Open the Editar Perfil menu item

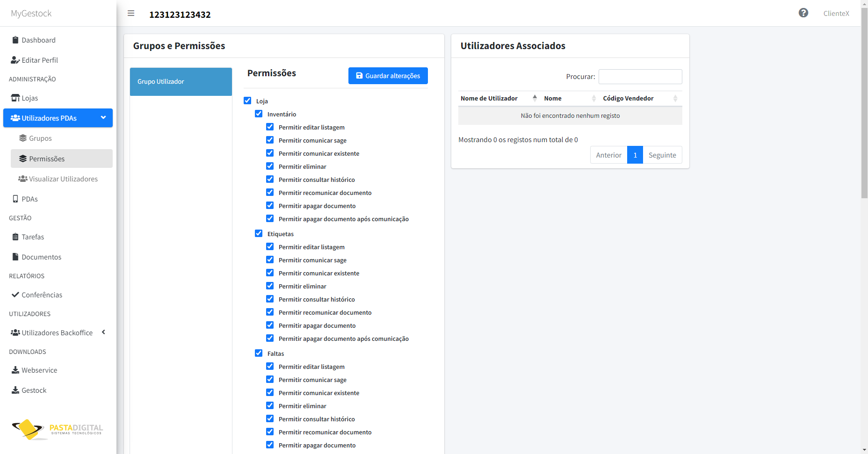(x=58, y=60)
